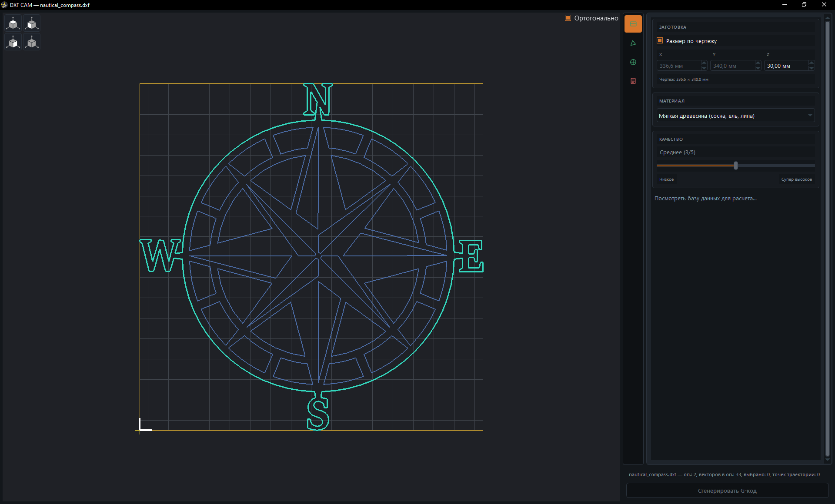Click the Супер высокое end of quality slider
Viewport: 835px width, 504px height.
pyautogui.click(x=813, y=166)
